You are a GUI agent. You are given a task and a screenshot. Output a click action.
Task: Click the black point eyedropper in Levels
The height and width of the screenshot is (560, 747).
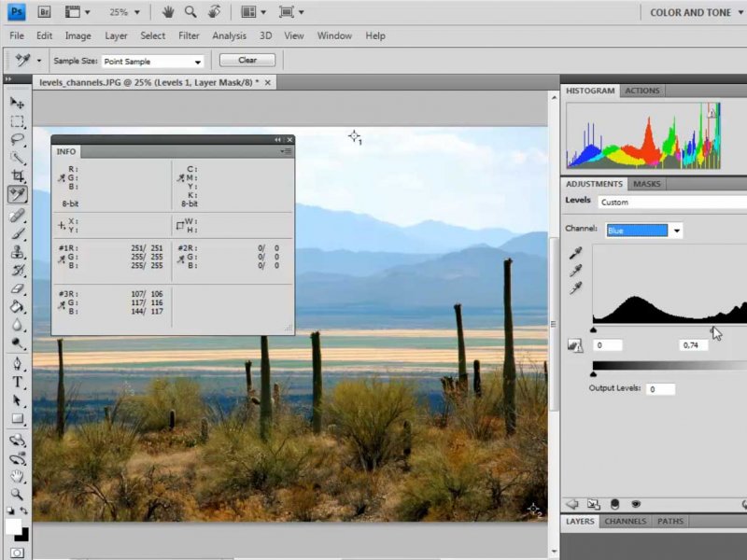click(x=576, y=253)
